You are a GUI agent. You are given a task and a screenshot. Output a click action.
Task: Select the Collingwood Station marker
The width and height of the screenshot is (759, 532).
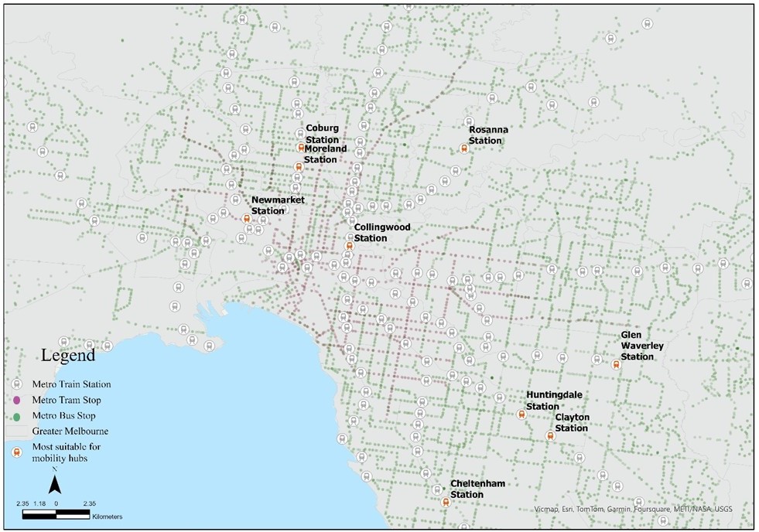pos(350,245)
